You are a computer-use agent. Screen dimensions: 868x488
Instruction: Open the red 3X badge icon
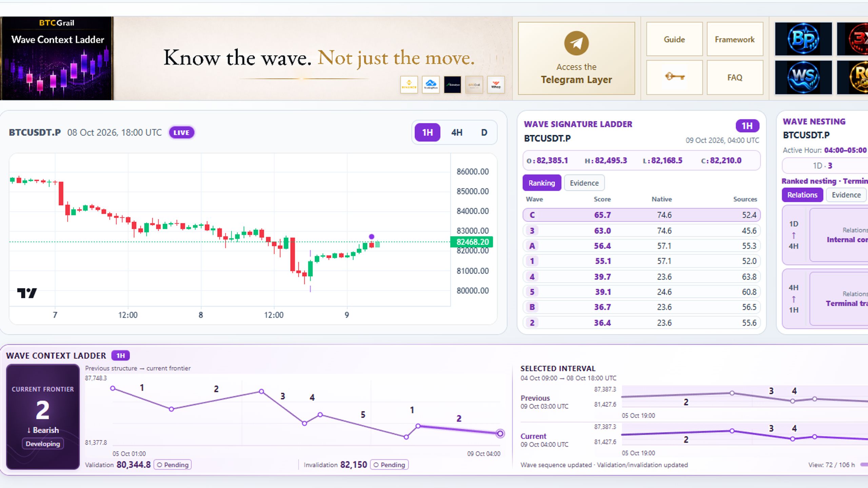coord(852,39)
